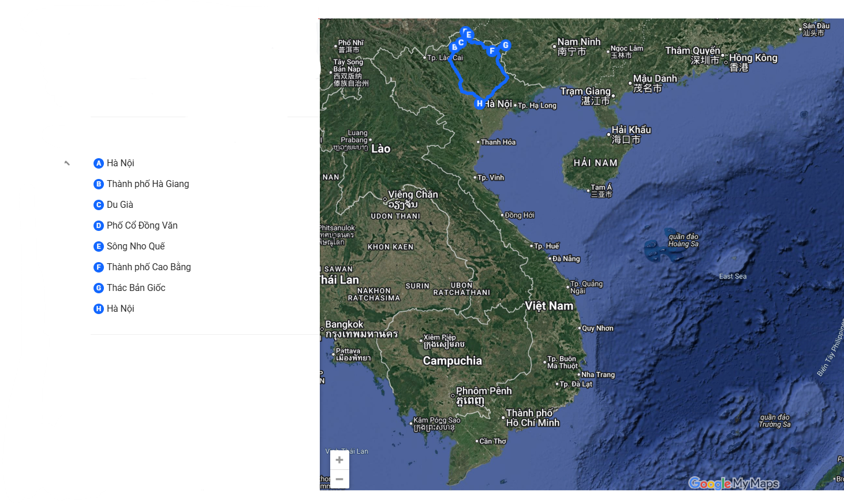Select the E marker on the map

[x=469, y=35]
